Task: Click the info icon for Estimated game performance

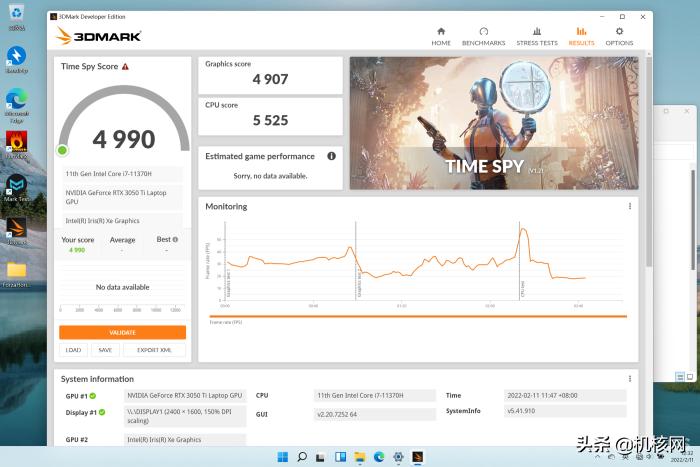Action: 331,156
